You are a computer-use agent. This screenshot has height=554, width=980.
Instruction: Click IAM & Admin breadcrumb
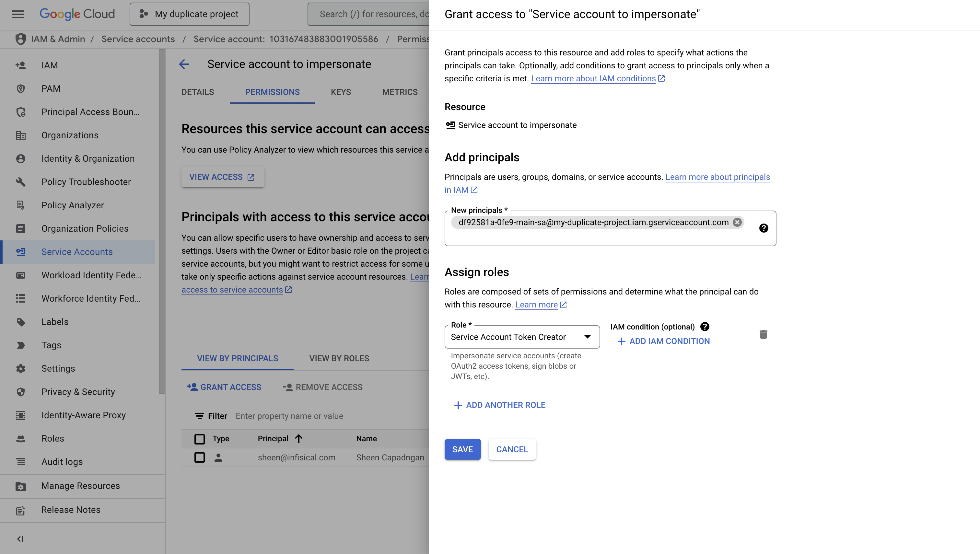tap(58, 39)
